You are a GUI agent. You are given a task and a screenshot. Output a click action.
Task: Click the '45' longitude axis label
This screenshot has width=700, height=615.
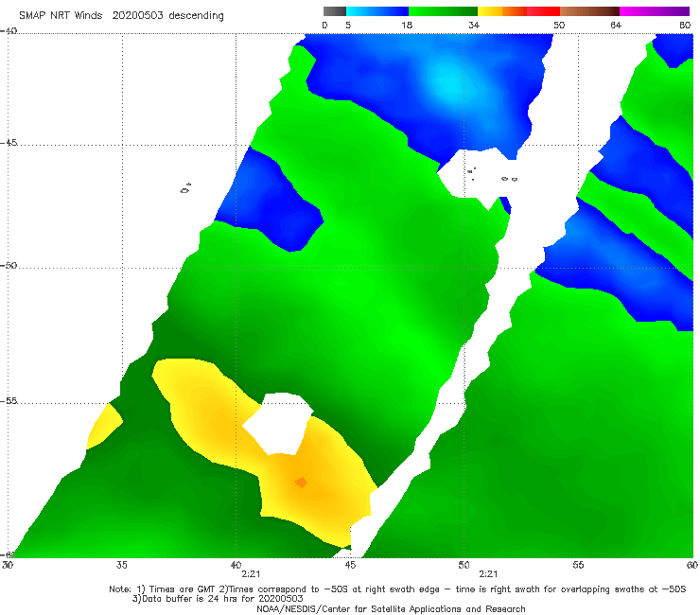[350, 565]
